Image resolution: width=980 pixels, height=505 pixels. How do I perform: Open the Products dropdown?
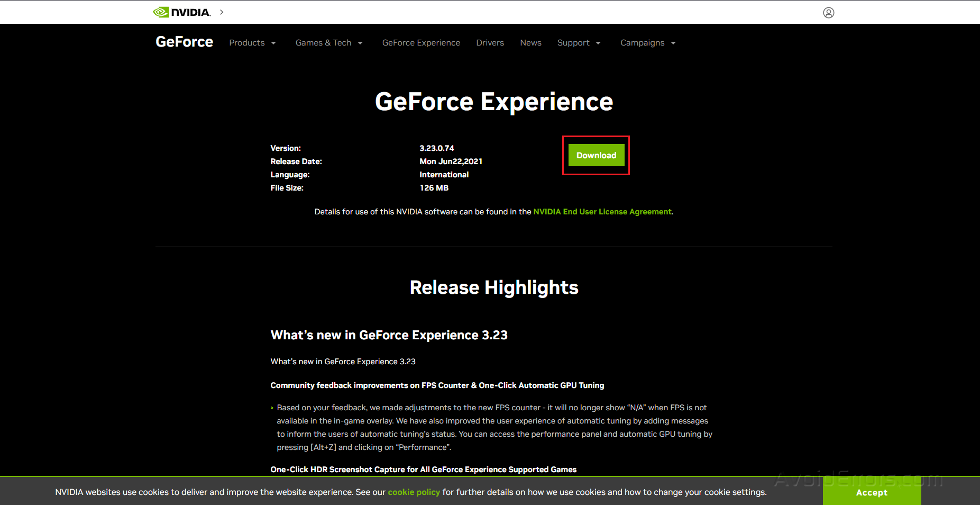[x=252, y=43]
